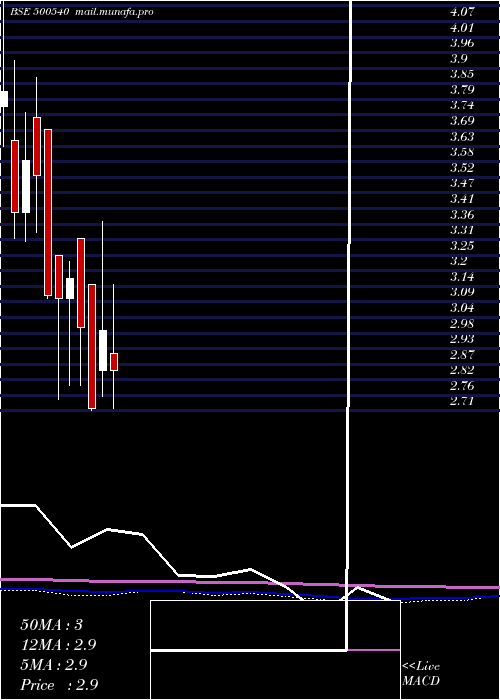Select the 2.98 price axis label
The width and height of the screenshot is (500, 700).
tap(462, 323)
